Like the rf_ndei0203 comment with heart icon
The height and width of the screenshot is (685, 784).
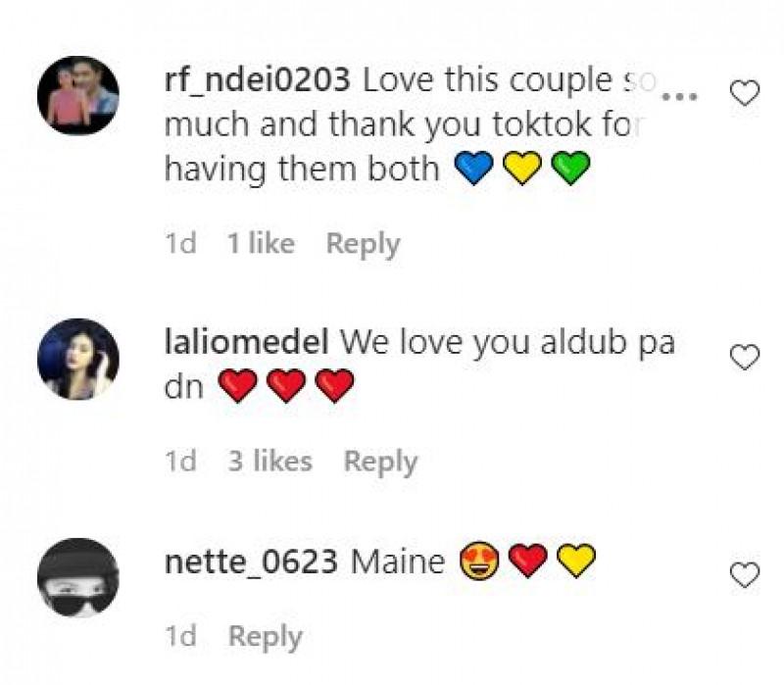[x=745, y=93]
